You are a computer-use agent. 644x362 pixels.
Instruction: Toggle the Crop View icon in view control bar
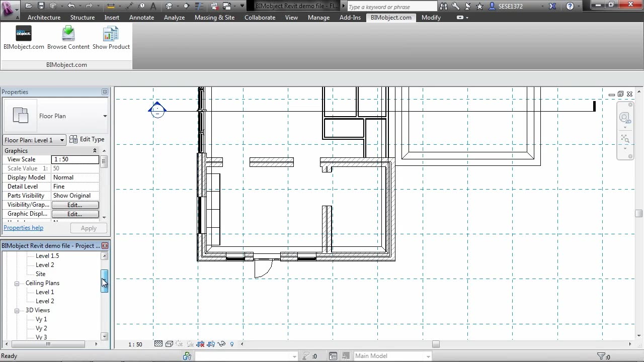click(x=201, y=344)
